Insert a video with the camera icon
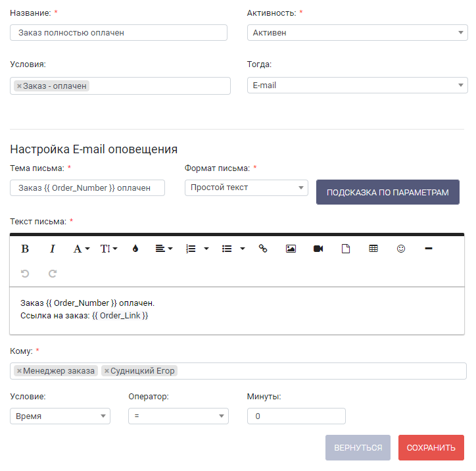The image size is (476, 471). click(318, 249)
